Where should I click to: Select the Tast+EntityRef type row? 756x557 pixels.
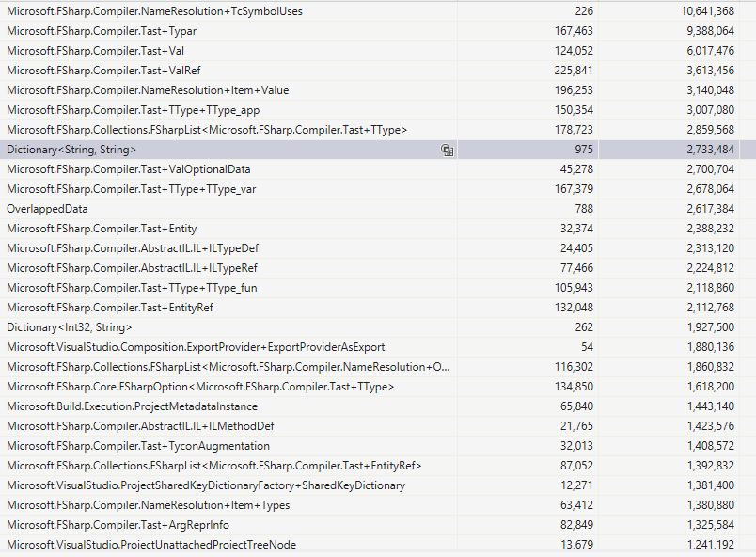tap(378, 308)
